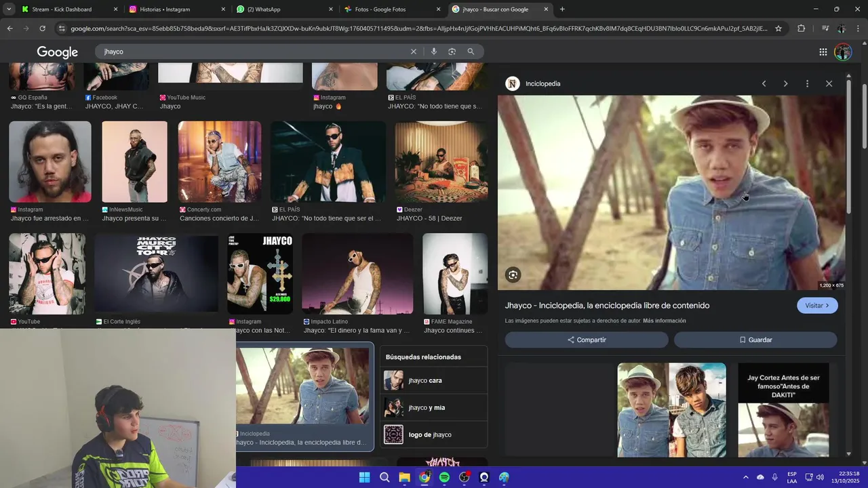Screen dimensions: 868x488
Task: Click the browser address bar
Action: (418, 28)
